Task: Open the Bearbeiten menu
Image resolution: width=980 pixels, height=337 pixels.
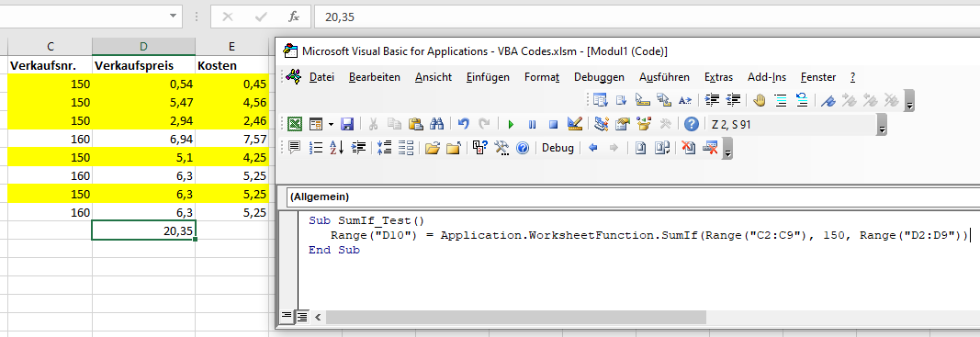Action: tap(375, 77)
